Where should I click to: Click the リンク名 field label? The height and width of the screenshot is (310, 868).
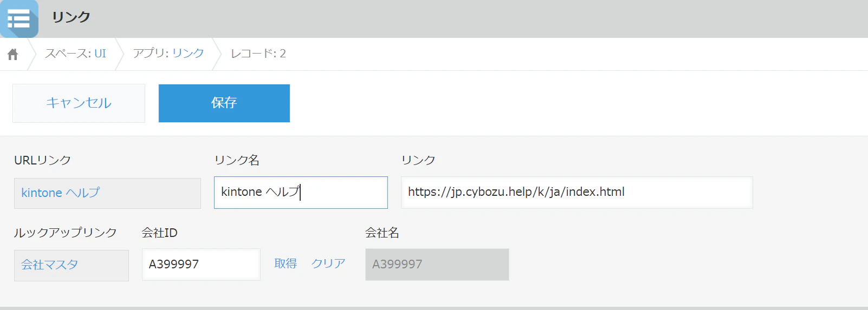[237, 160]
